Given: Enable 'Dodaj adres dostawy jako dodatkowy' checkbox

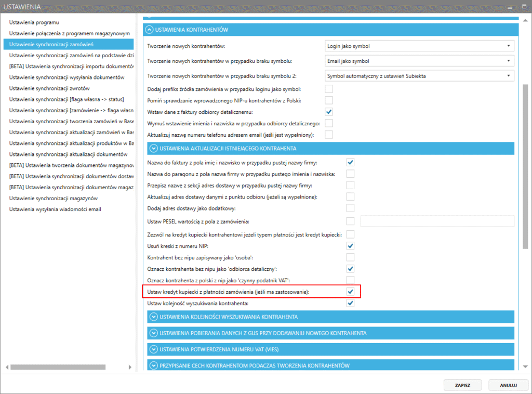Looking at the screenshot, I should [x=350, y=208].
